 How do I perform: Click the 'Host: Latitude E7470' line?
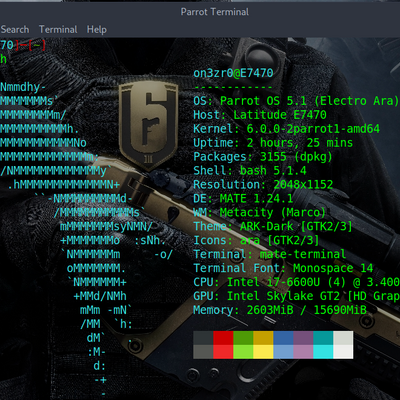coord(260,115)
